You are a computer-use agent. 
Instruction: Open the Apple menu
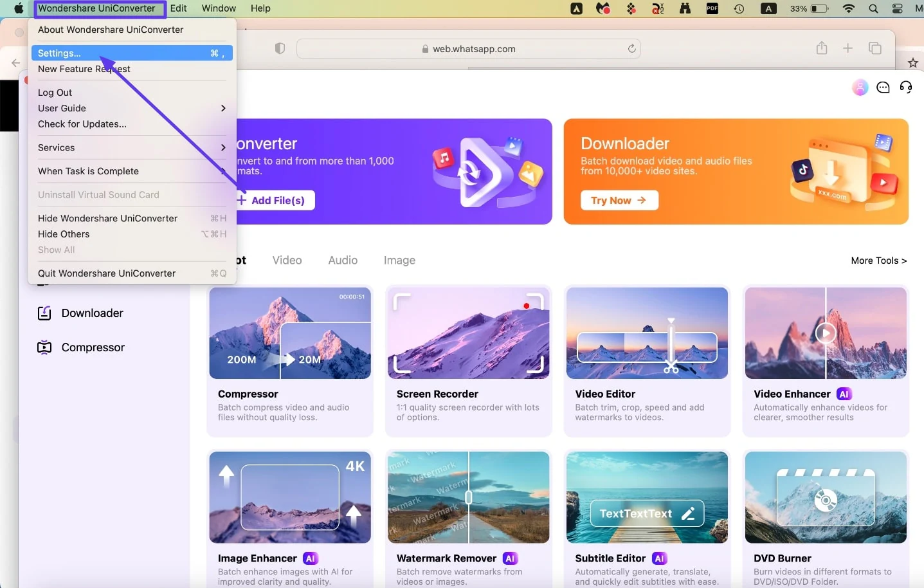click(x=19, y=8)
